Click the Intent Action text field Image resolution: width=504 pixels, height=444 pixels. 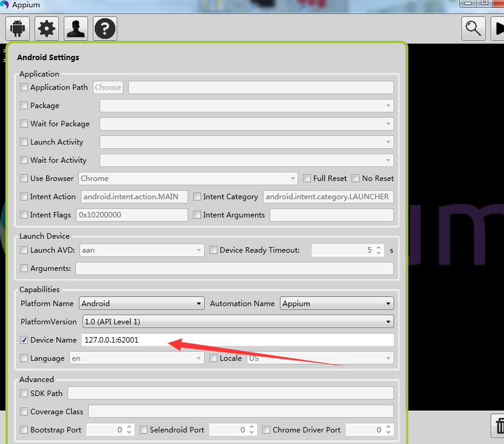[x=134, y=197]
